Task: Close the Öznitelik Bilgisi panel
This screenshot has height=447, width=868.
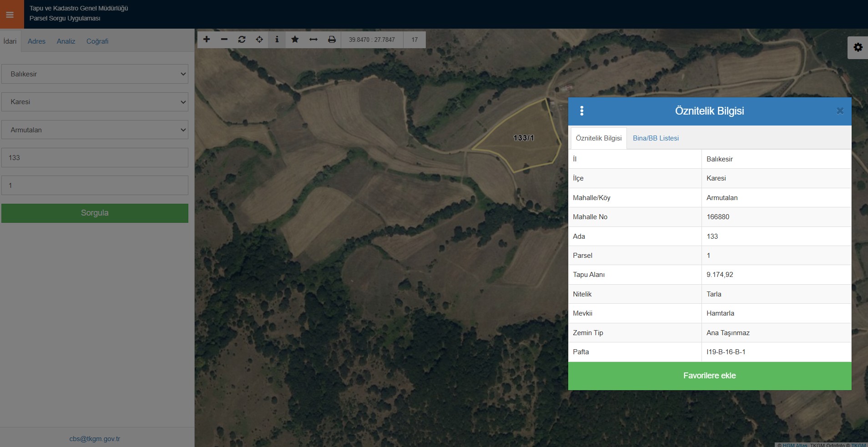Action: 840,111
